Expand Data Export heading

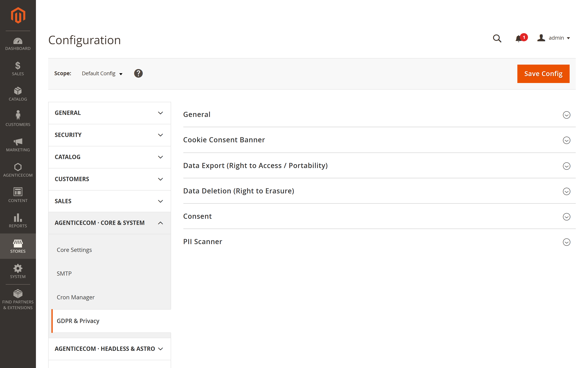255,166
